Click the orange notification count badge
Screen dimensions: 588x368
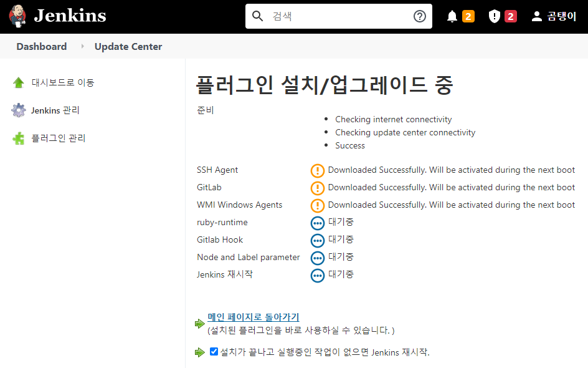click(x=468, y=16)
